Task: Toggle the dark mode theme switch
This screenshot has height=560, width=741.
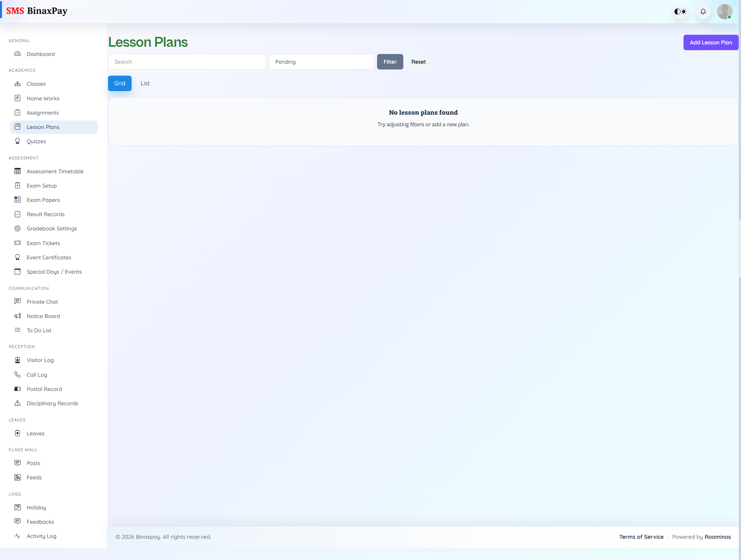Action: coord(680,11)
